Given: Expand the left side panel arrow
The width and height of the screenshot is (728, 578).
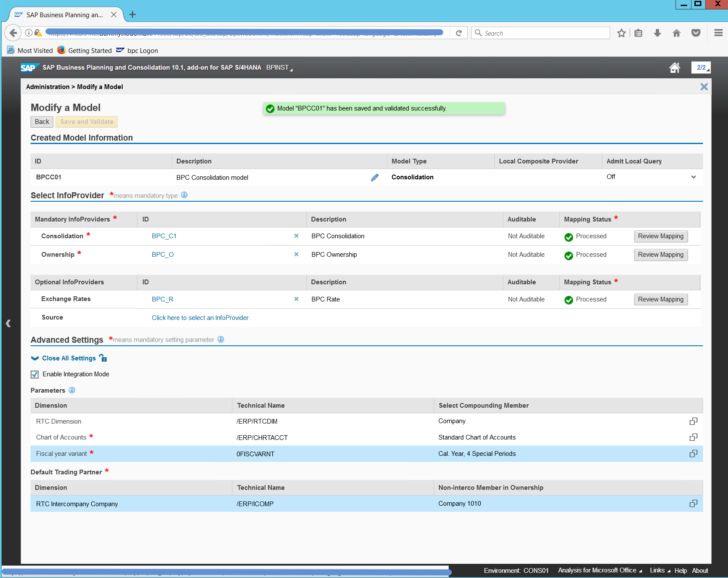Looking at the screenshot, I should pos(8,323).
